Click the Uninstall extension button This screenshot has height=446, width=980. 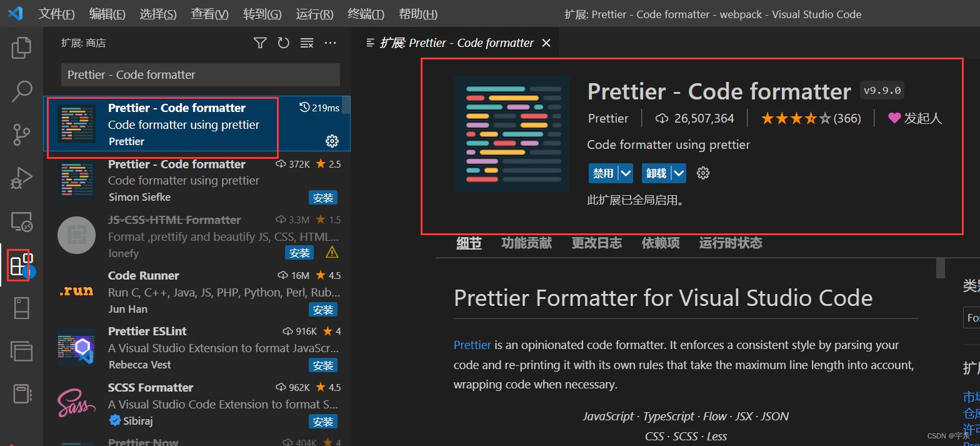(x=656, y=173)
